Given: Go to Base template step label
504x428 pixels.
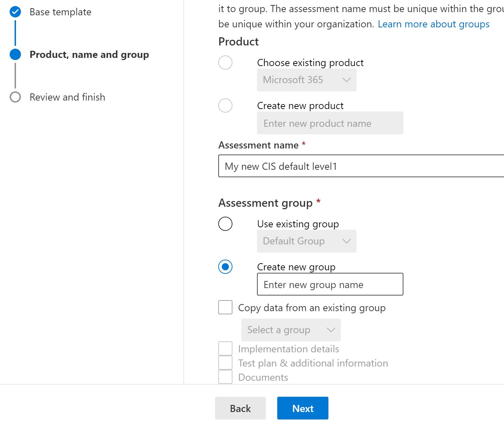Looking at the screenshot, I should 60,12.
